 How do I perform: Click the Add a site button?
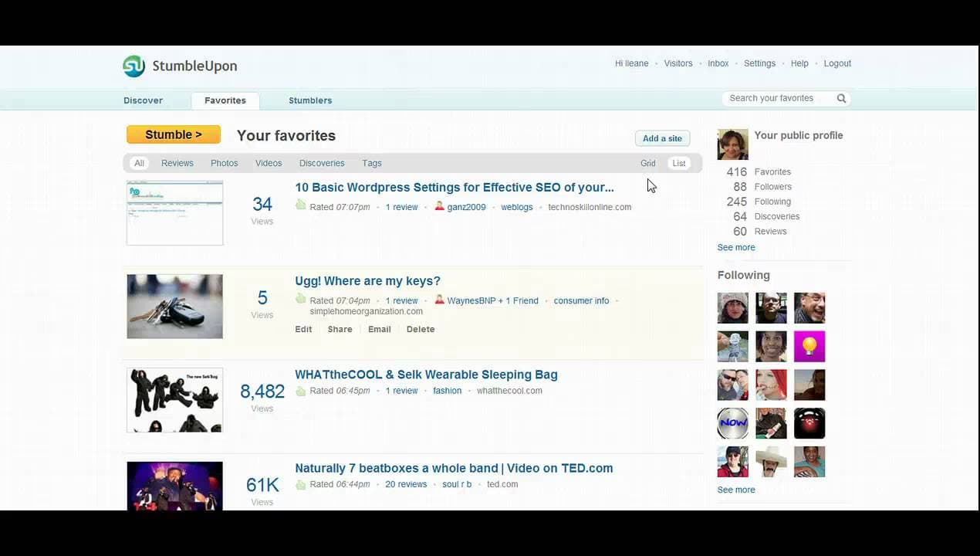tap(662, 138)
